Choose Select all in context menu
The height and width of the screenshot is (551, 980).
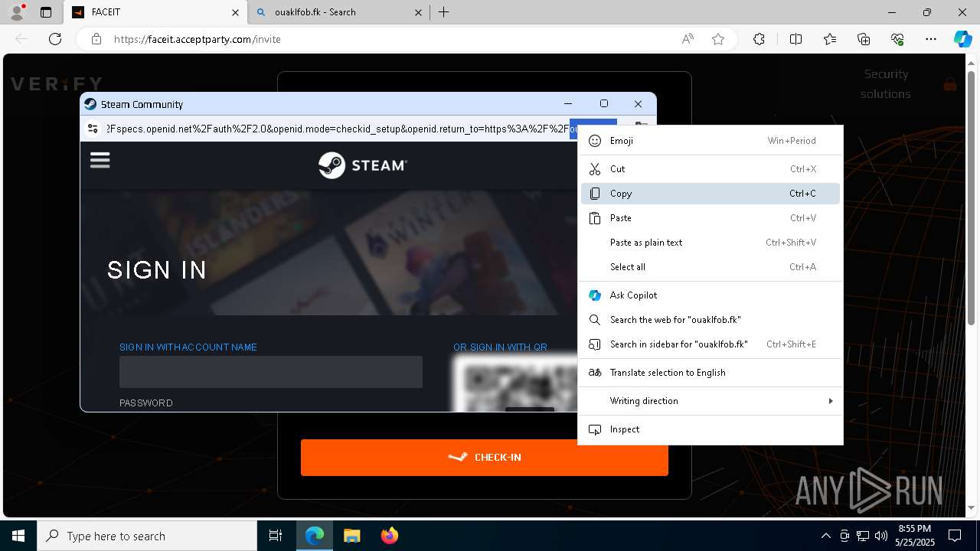point(710,267)
